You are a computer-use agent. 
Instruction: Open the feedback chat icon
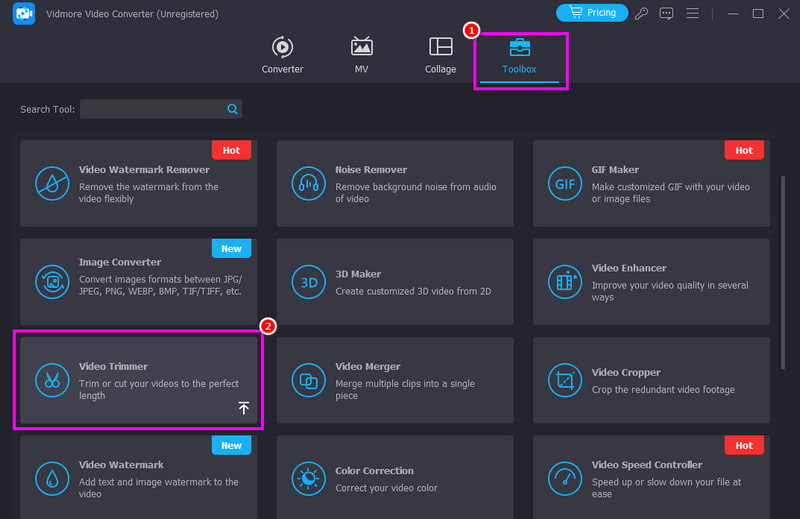coord(666,13)
